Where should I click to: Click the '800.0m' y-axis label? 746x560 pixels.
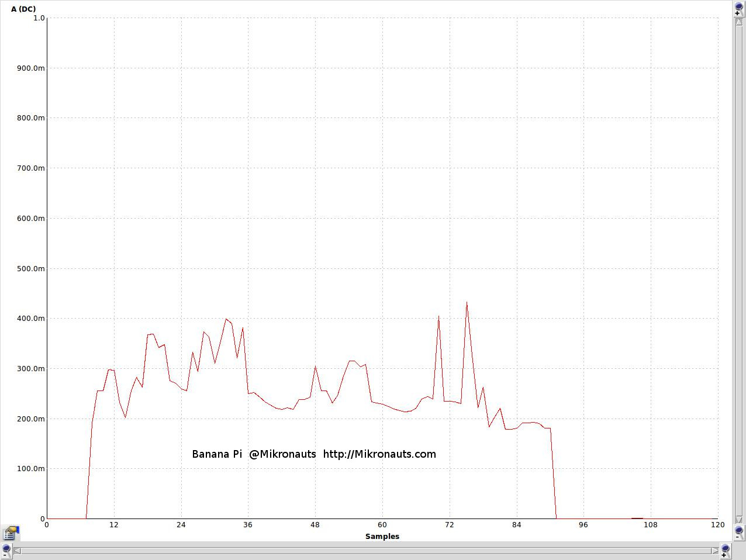[31, 118]
